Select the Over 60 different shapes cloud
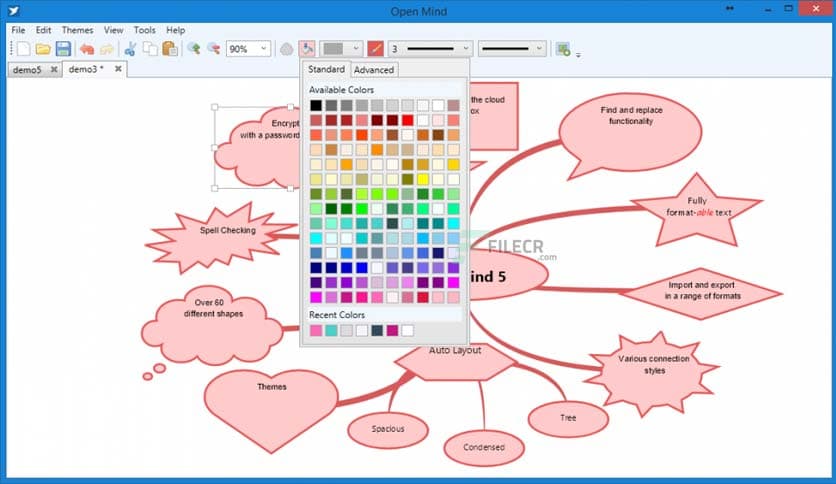 tap(212, 325)
